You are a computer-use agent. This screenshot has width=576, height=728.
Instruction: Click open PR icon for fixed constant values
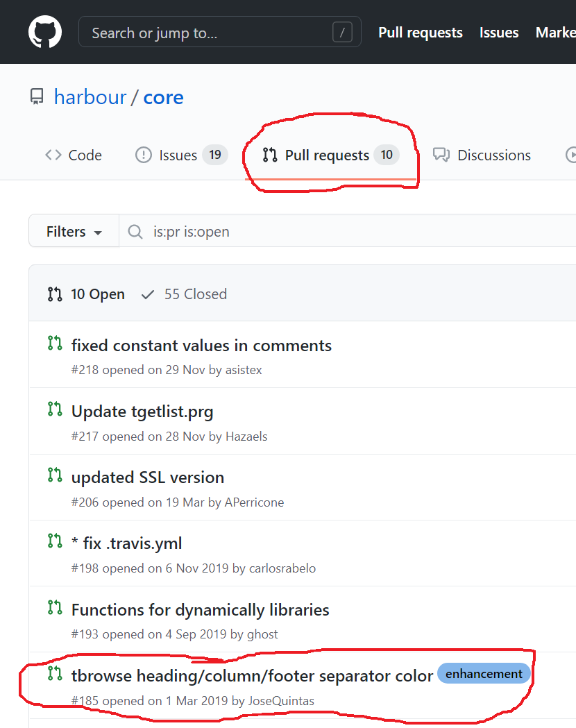pyautogui.click(x=55, y=343)
